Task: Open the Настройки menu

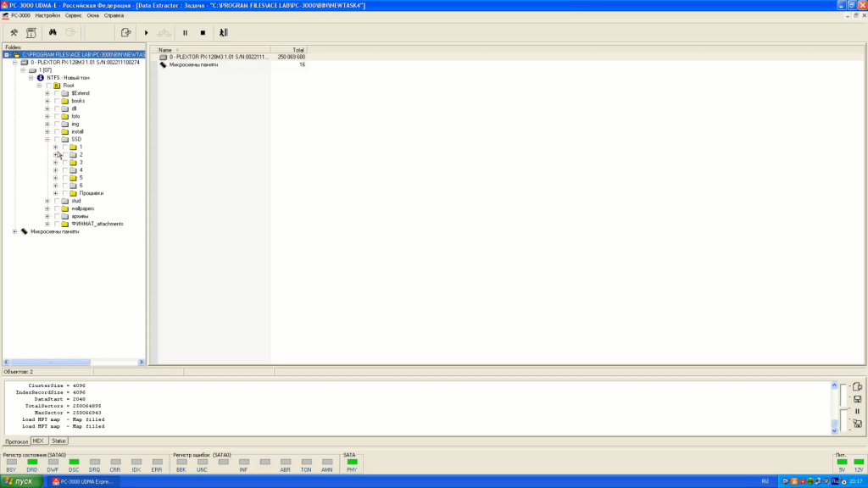Action: (47, 15)
